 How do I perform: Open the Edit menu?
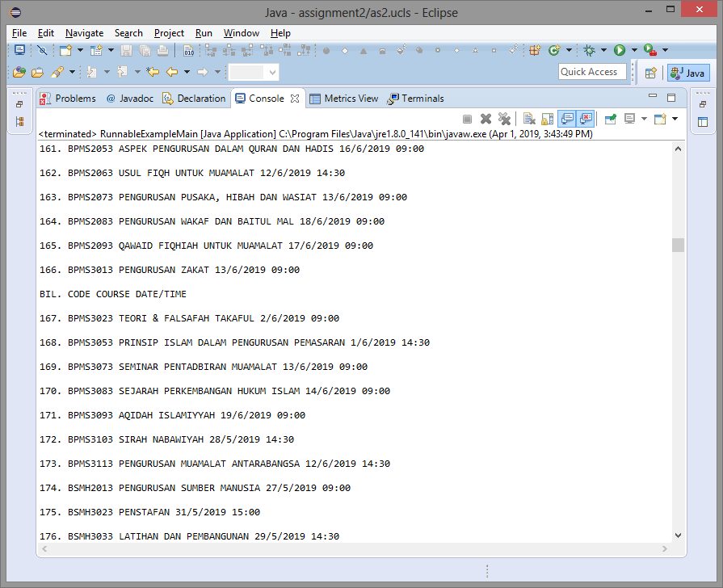point(46,33)
